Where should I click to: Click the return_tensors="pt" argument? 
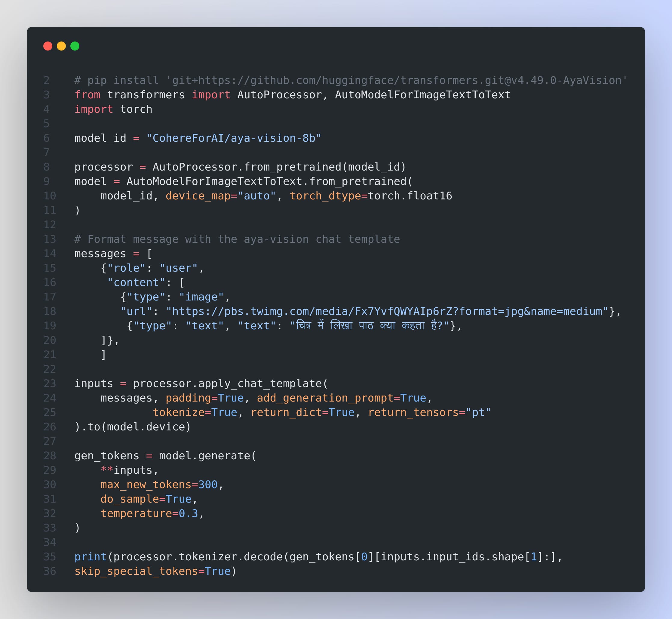429,412
